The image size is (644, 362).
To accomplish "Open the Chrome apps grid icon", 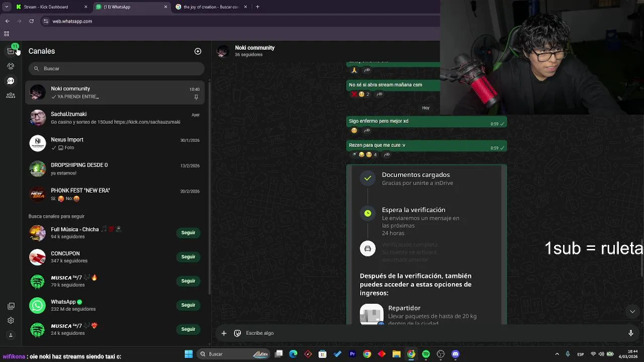I will [7, 34].
